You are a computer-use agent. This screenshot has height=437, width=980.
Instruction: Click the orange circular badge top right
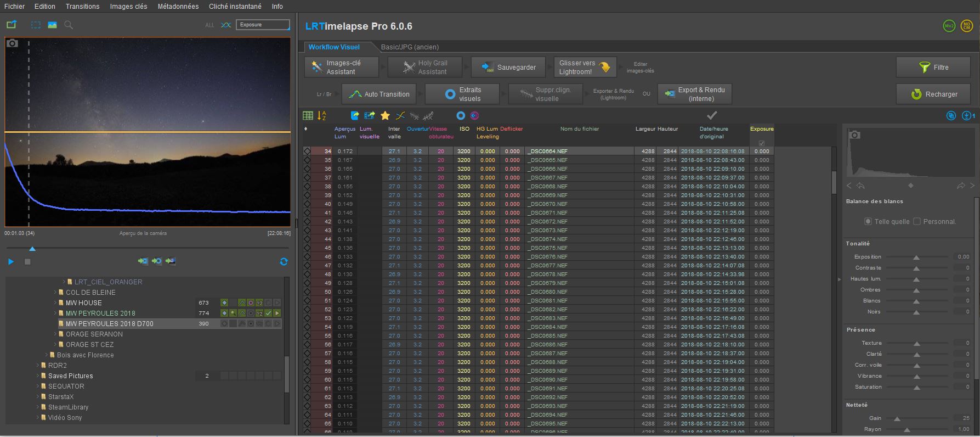click(966, 26)
